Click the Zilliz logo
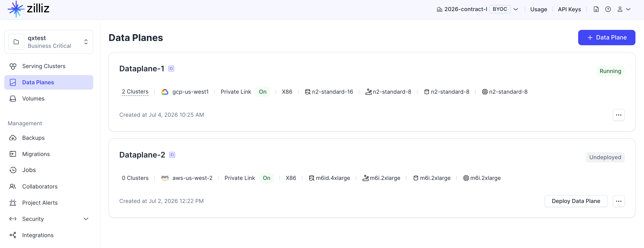 click(x=28, y=9)
